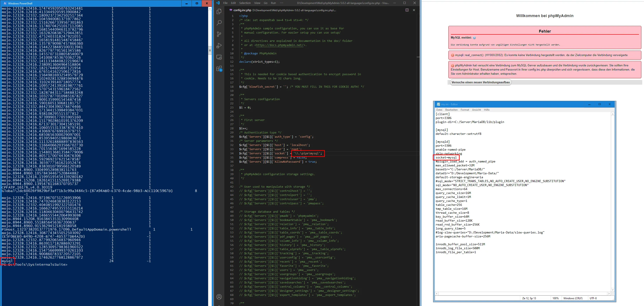Open the VS Code Accounts icon
Viewport: 644px width, 306px height.
coord(219,297)
